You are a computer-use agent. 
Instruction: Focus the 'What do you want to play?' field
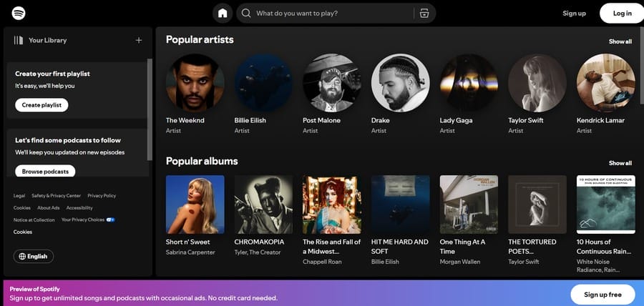pyautogui.click(x=336, y=13)
